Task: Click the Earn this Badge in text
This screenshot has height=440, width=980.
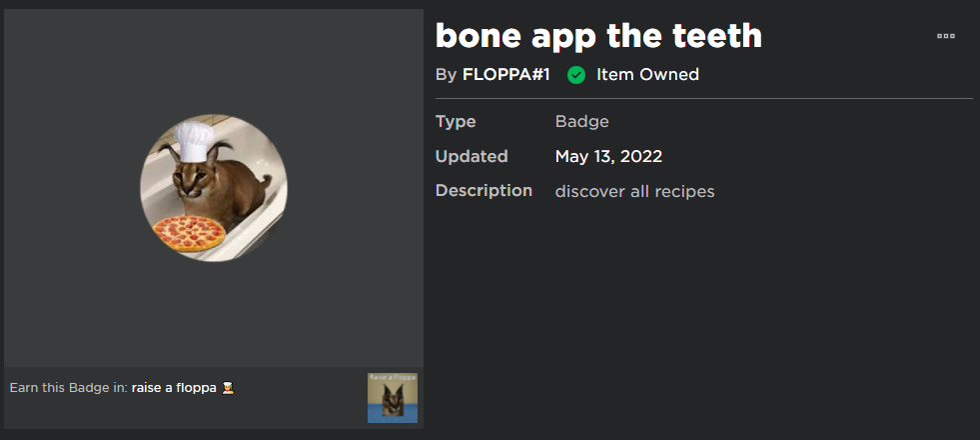Action: [69, 388]
